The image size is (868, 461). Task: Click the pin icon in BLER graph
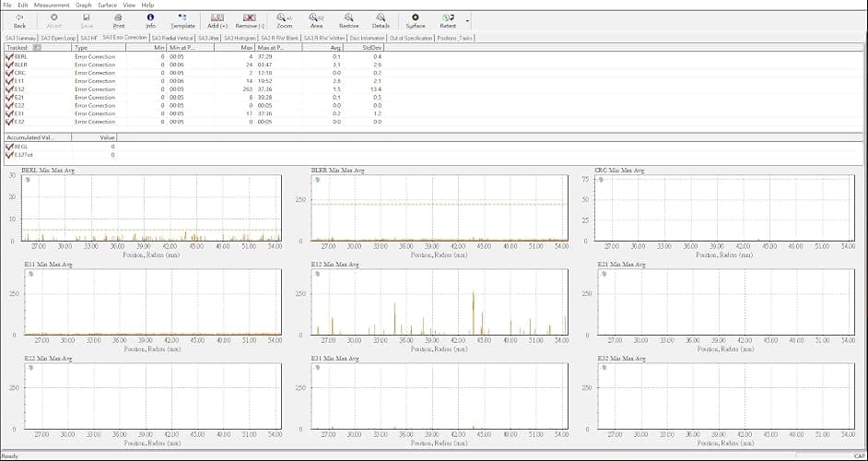pos(317,180)
